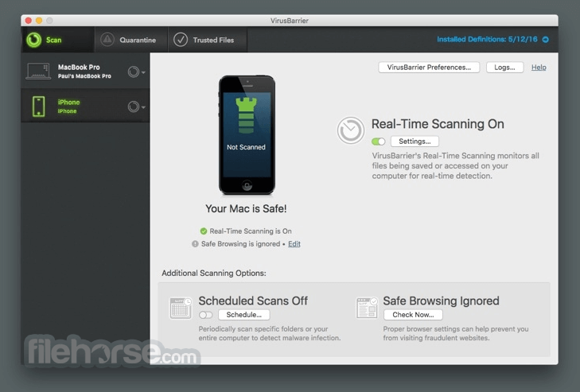
Task: Click the iPhone illustration showing Not Scanned
Action: (x=247, y=135)
